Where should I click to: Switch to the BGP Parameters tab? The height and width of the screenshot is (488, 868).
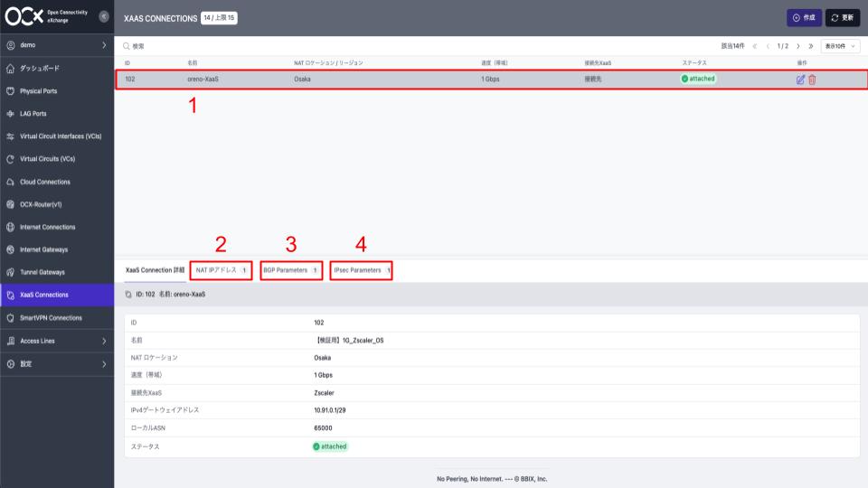click(x=290, y=270)
